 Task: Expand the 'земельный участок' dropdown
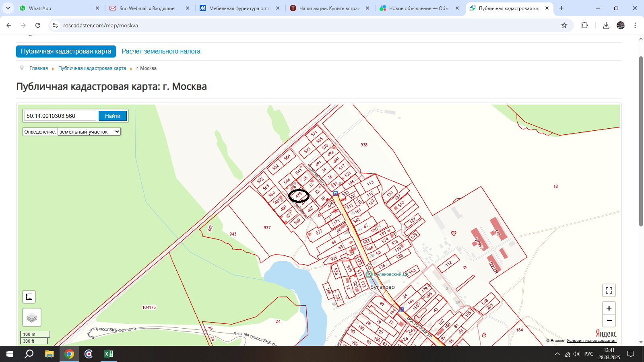tap(89, 132)
